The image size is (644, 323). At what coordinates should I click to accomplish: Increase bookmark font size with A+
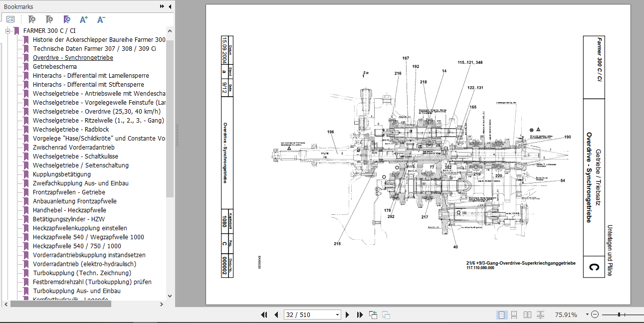pyautogui.click(x=84, y=19)
